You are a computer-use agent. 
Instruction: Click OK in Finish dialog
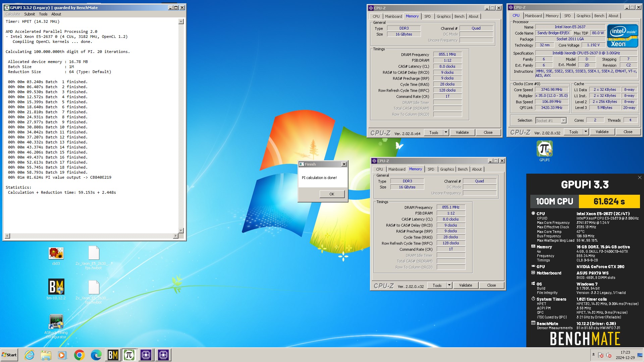(332, 194)
